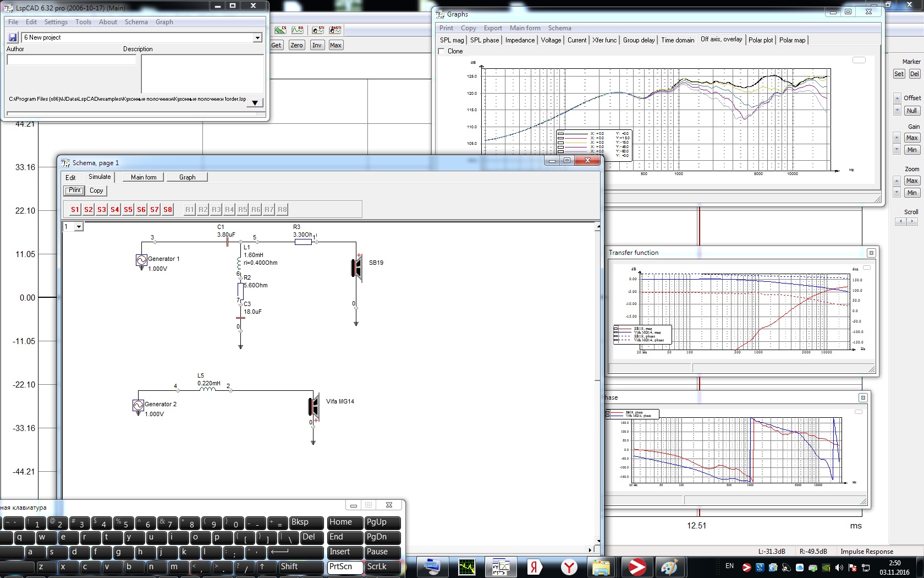Click the PrtScn key on on-screen keyboard
This screenshot has height=578, width=924.
(345, 567)
